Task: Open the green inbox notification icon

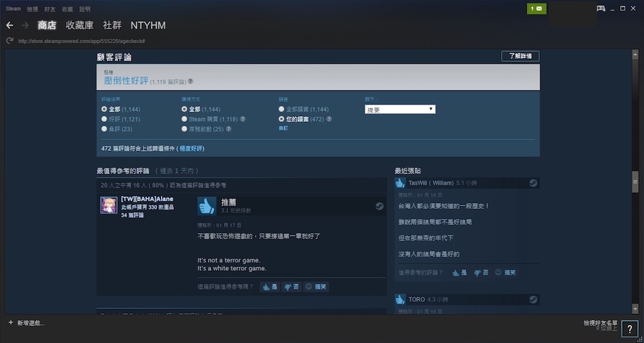Action: click(536, 8)
